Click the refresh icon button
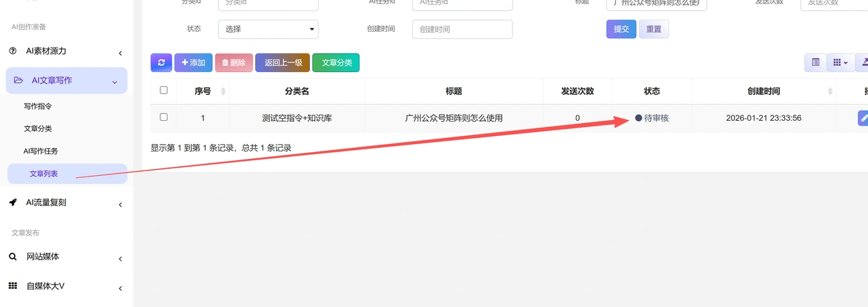The height and width of the screenshot is (307, 868). (x=161, y=62)
